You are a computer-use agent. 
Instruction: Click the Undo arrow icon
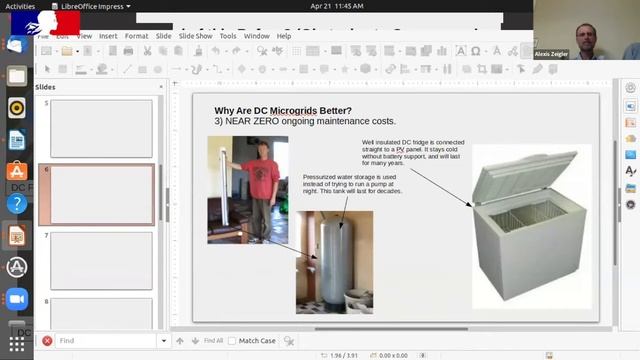[216, 51]
